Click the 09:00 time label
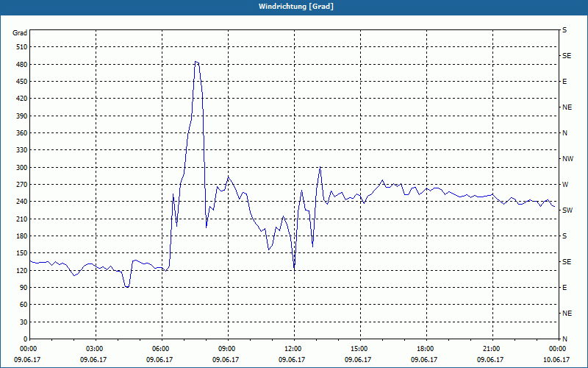This screenshot has width=588, height=368. pyautogui.click(x=226, y=349)
